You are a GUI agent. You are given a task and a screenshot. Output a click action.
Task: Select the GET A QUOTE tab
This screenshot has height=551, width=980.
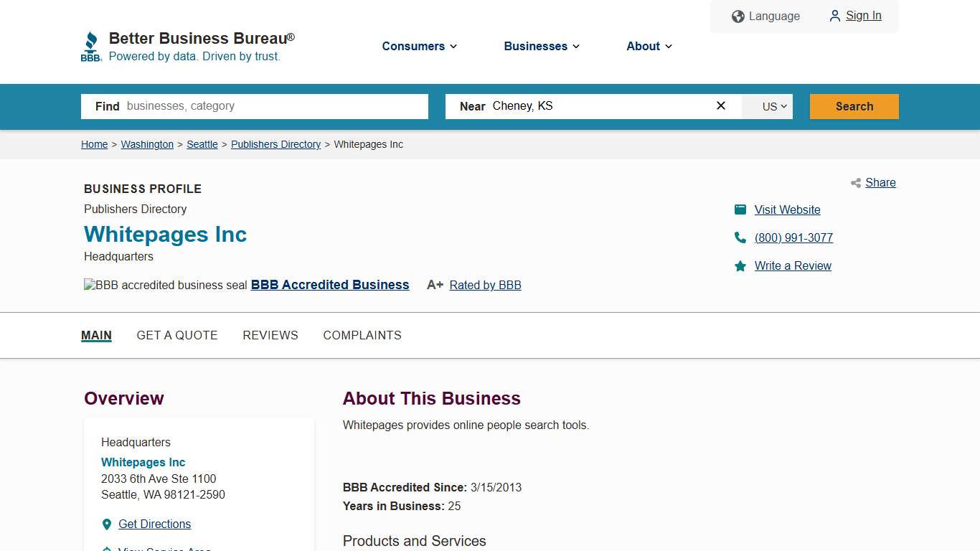[177, 335]
